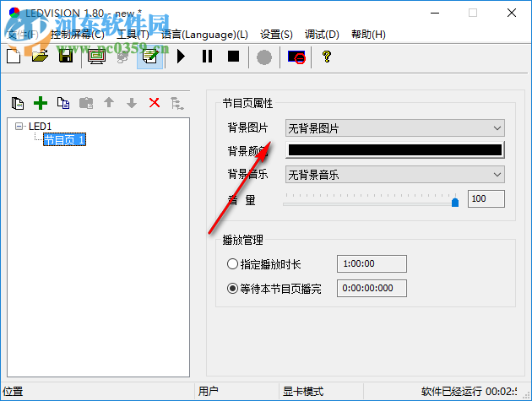Copy the selected page icon

[x=63, y=103]
